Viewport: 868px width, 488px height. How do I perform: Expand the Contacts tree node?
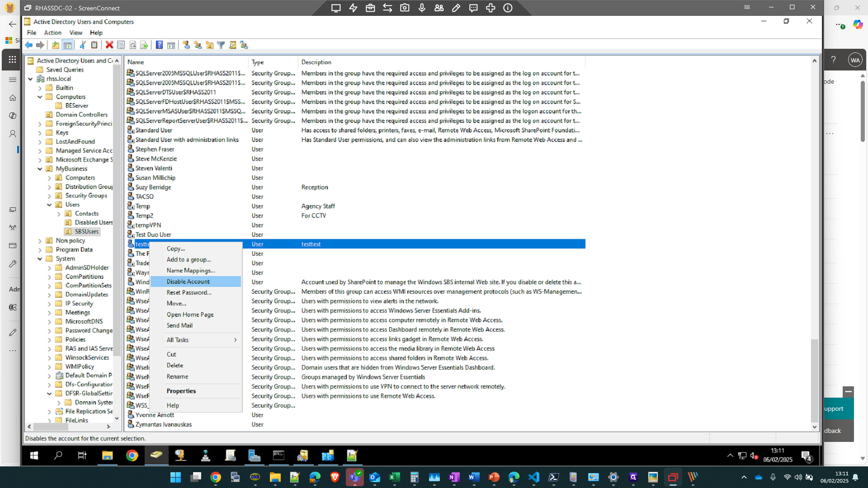(x=59, y=214)
